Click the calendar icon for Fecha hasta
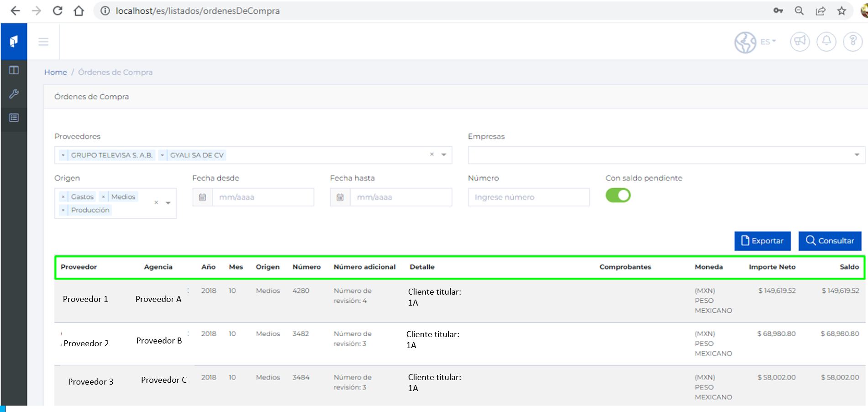The height and width of the screenshot is (412, 868). (x=340, y=197)
